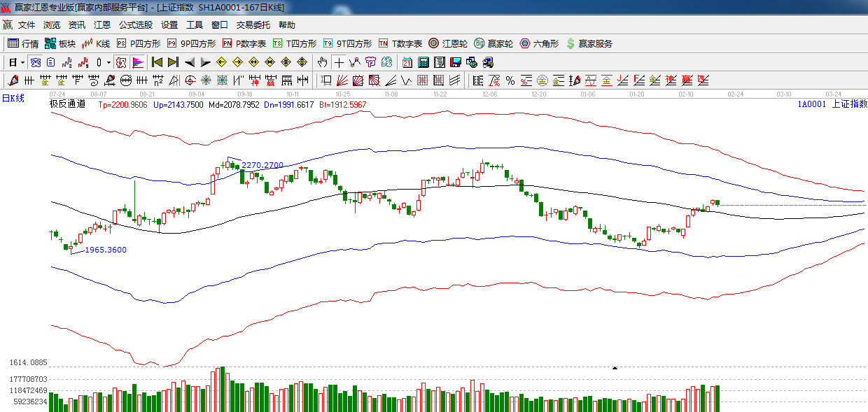The height and width of the screenshot is (412, 868).
Task: Open the 公式选股 menu
Action: point(135,25)
